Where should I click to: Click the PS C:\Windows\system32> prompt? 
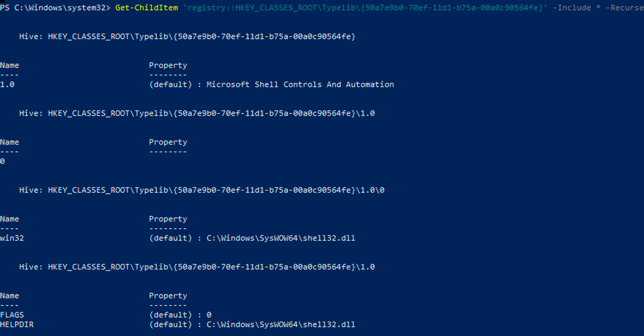pos(55,8)
